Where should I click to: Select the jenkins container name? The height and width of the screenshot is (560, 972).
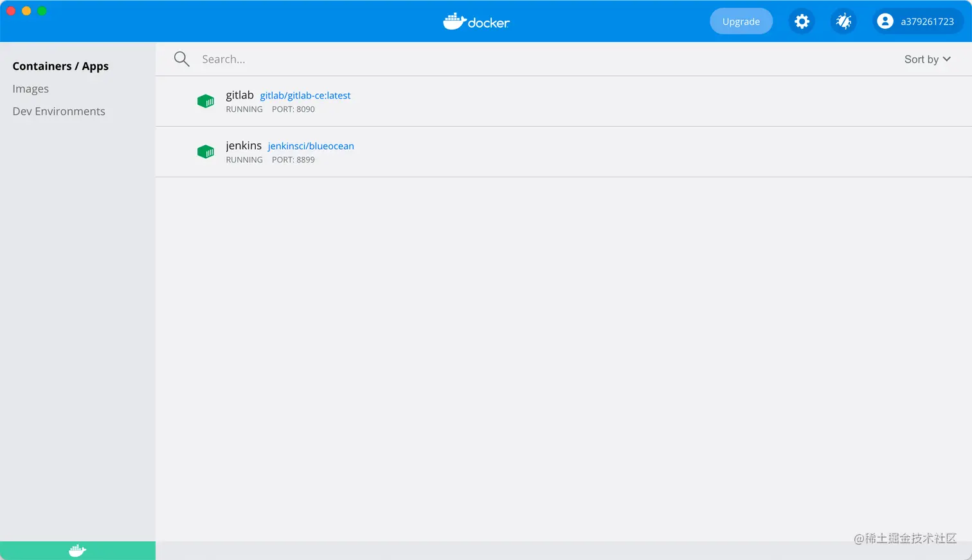click(x=244, y=146)
